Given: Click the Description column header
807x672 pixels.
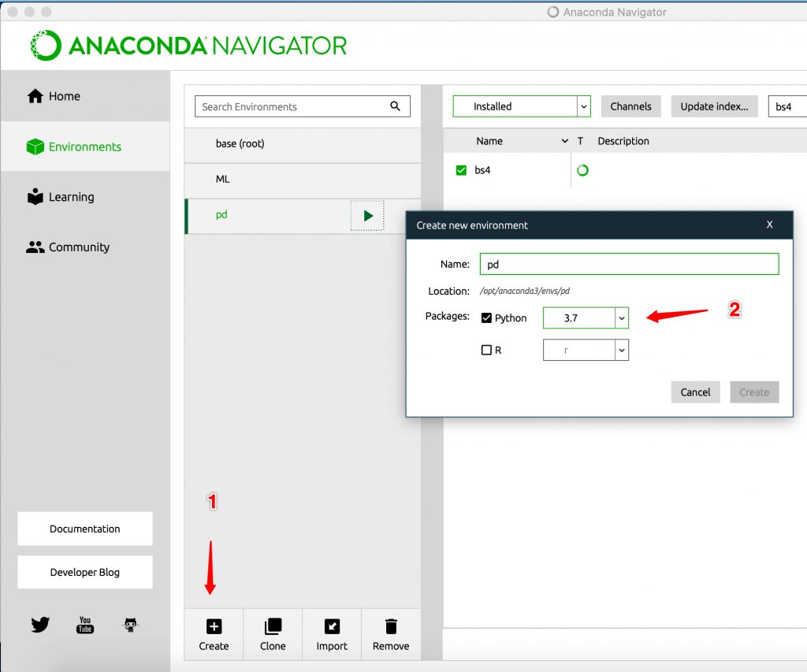Looking at the screenshot, I should pos(623,141).
